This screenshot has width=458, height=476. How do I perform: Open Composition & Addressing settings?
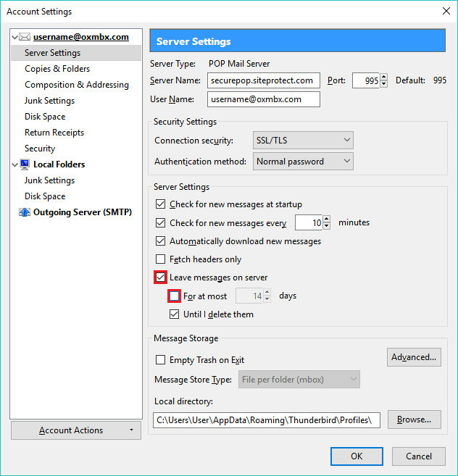pos(76,85)
